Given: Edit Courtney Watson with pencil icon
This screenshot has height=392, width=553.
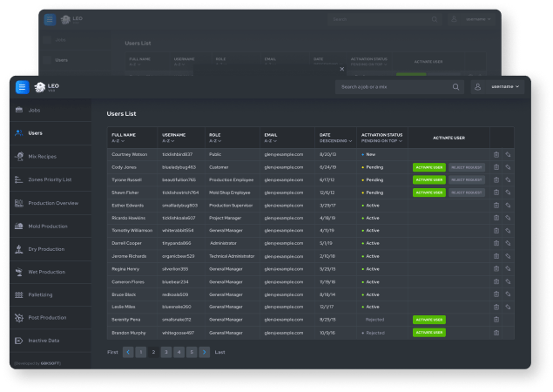Looking at the screenshot, I should [508, 154].
